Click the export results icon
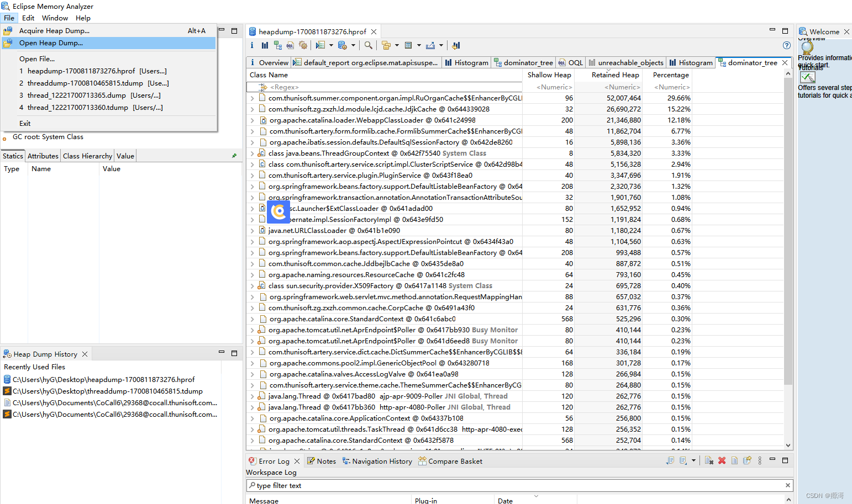The width and height of the screenshot is (852, 504). point(430,45)
